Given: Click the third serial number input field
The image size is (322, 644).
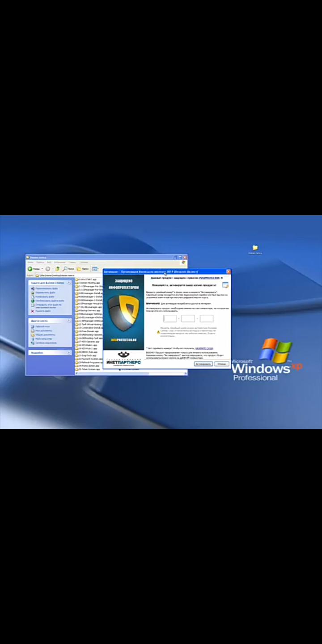Looking at the screenshot, I should (x=207, y=319).
